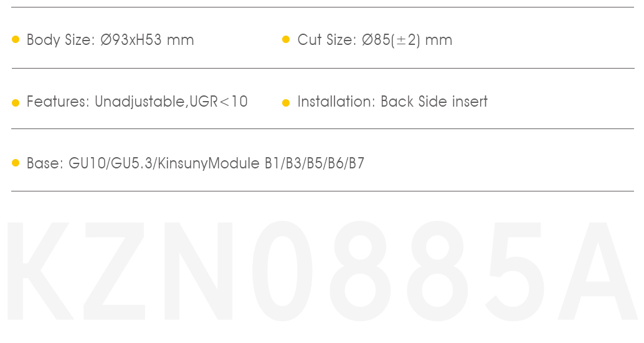Click the Features: Unadjustable,UGR<10 text
The image size is (644, 343).
[137, 102]
